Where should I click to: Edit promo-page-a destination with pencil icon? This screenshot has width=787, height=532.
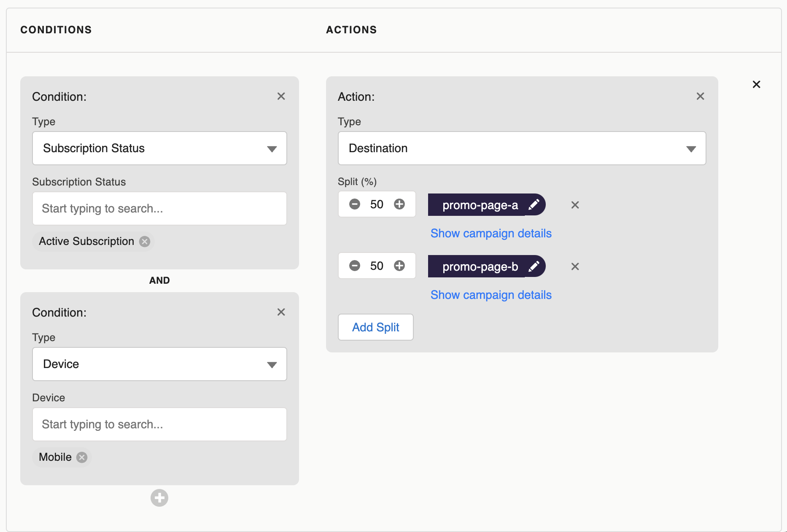coord(534,205)
